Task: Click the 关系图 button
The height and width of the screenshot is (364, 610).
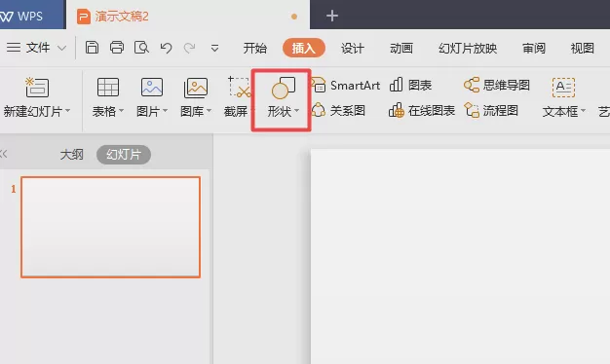Action: 338,111
